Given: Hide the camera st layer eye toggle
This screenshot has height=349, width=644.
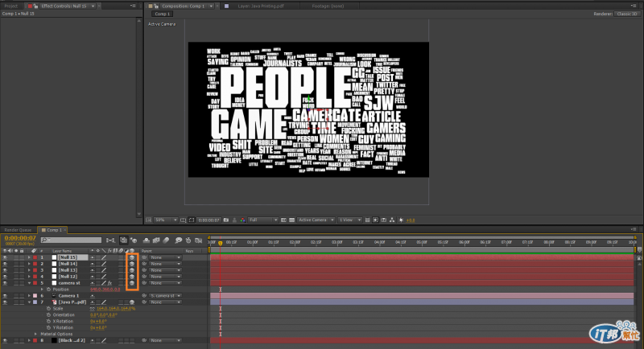Looking at the screenshot, I should pos(5,283).
